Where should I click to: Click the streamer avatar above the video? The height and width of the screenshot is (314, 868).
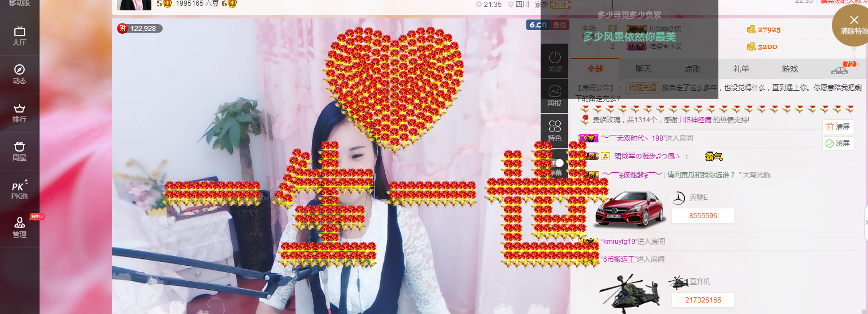(134, 5)
